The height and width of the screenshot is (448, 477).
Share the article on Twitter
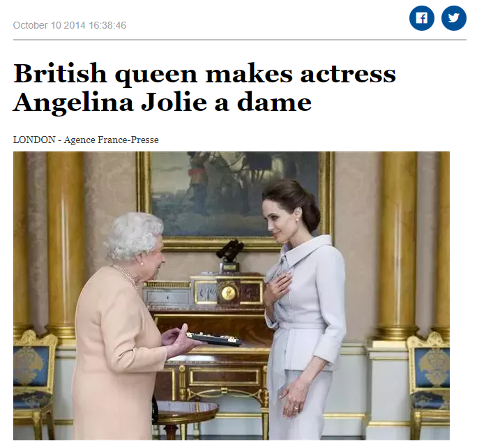453,18
